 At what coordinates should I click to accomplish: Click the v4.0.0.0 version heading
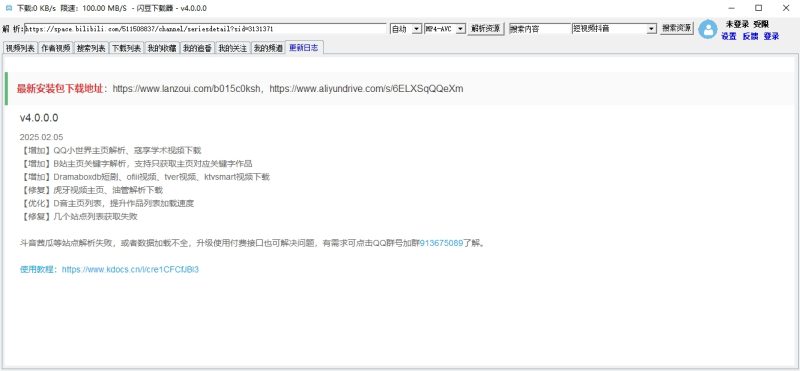tap(39, 118)
